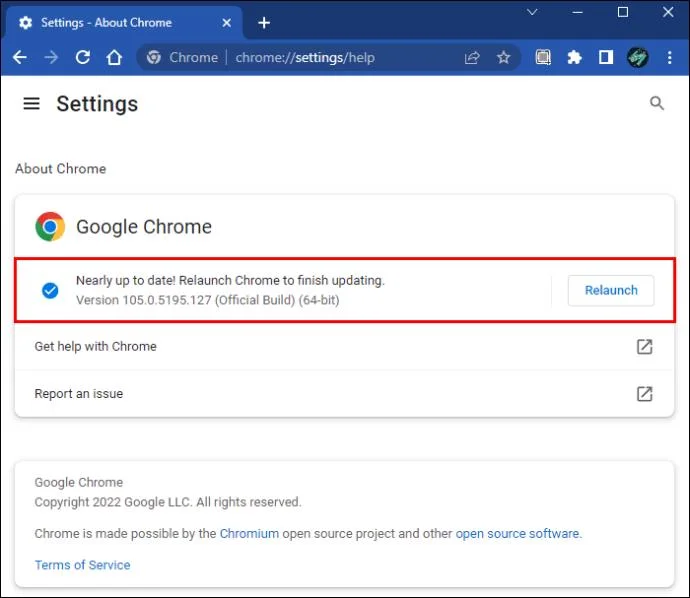Image resolution: width=690 pixels, height=598 pixels.
Task: Open Get help with Chrome
Action: (344, 347)
